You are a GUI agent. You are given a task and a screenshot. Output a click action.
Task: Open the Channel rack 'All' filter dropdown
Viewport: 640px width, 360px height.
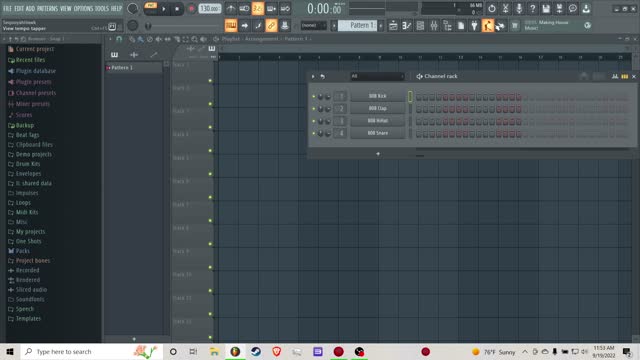pos(377,76)
